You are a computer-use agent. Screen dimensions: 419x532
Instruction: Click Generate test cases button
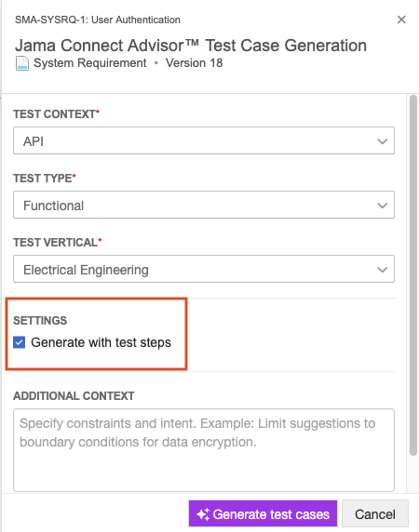click(263, 513)
